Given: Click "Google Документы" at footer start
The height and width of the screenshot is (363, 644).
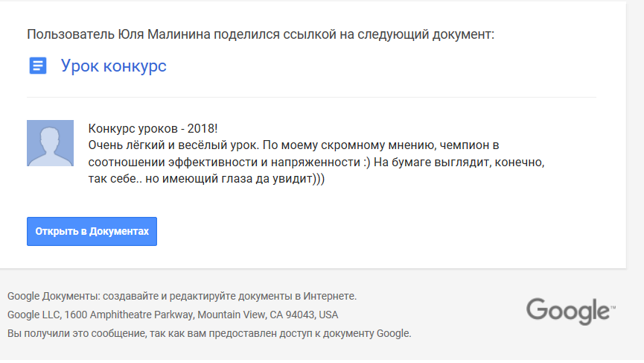Looking at the screenshot, I should tap(53, 296).
